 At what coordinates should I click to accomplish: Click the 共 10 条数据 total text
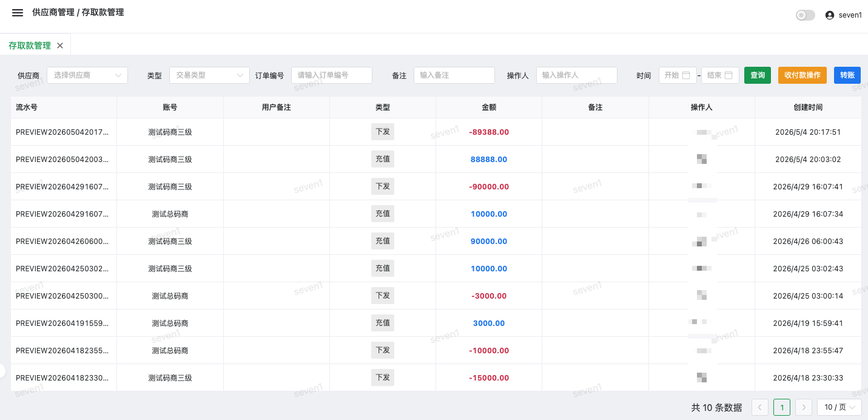click(x=716, y=408)
